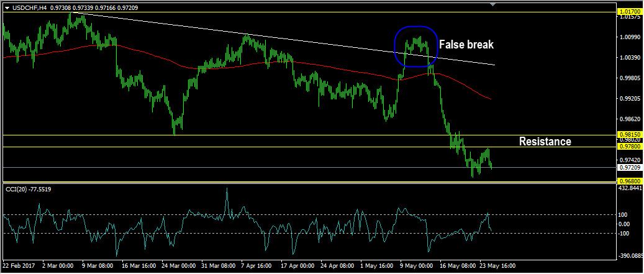Click the 0.98150 yellow price label
644x274 pixels.
[x=629, y=135]
